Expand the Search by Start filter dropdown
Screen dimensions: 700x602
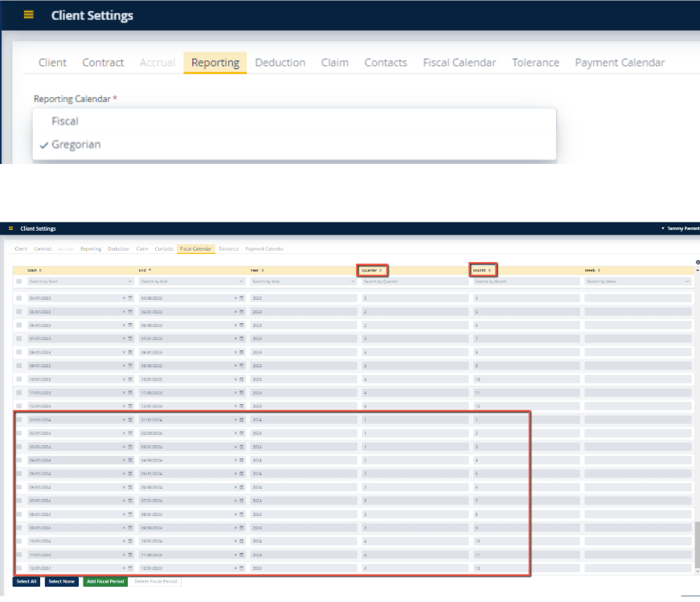[130, 282]
